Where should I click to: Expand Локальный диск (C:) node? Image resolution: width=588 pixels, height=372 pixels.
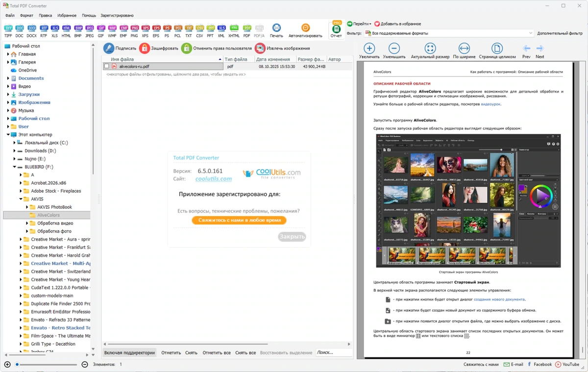15,143
